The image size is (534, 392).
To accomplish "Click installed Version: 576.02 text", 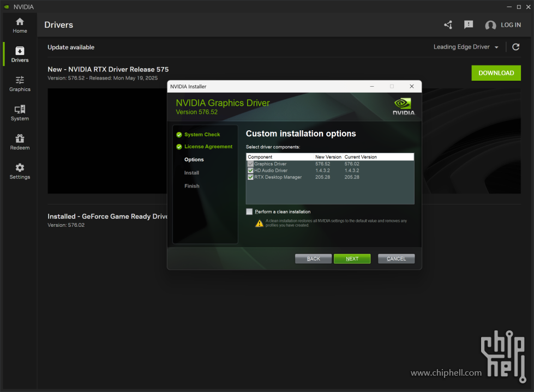I will point(66,225).
